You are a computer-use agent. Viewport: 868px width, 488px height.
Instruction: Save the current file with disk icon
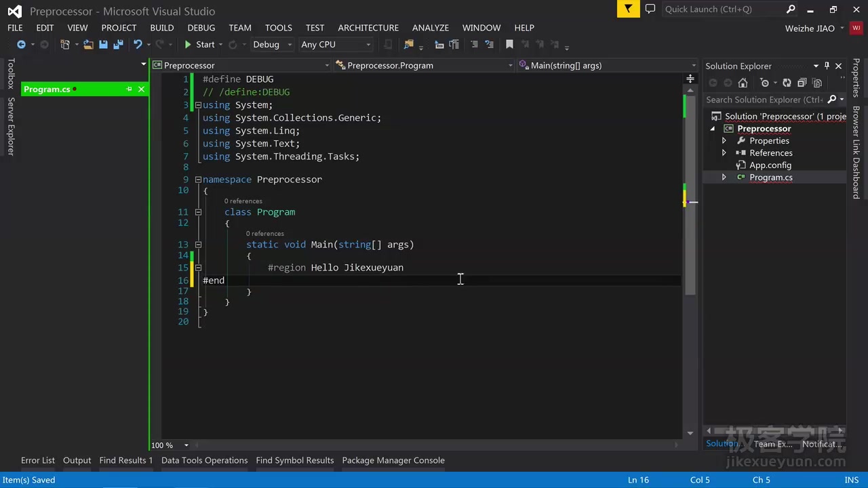tap(103, 45)
